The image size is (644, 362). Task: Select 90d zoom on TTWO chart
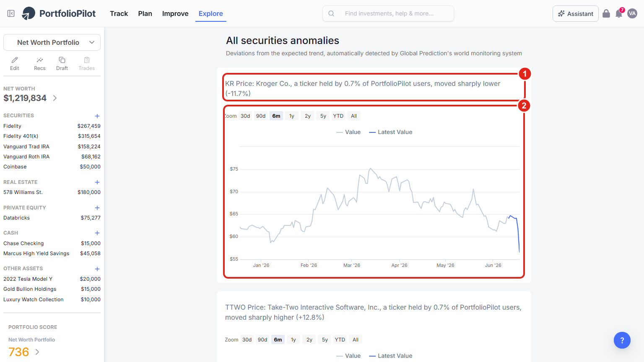262,340
